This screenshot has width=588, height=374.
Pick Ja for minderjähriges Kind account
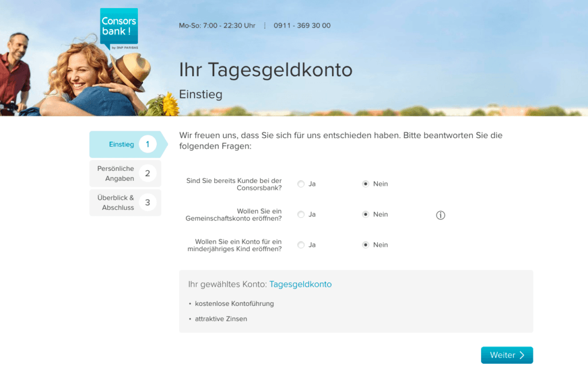click(301, 245)
